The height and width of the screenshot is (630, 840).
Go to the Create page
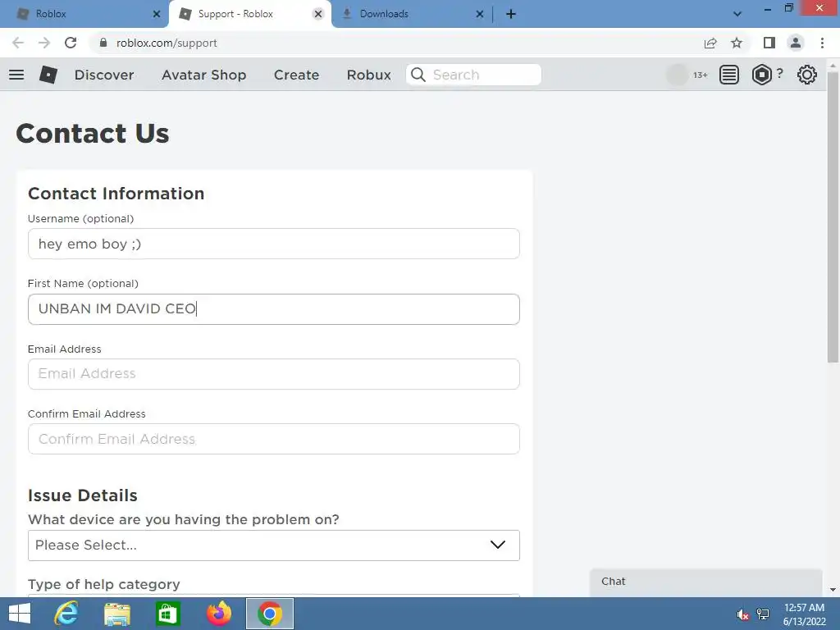pyautogui.click(x=296, y=75)
